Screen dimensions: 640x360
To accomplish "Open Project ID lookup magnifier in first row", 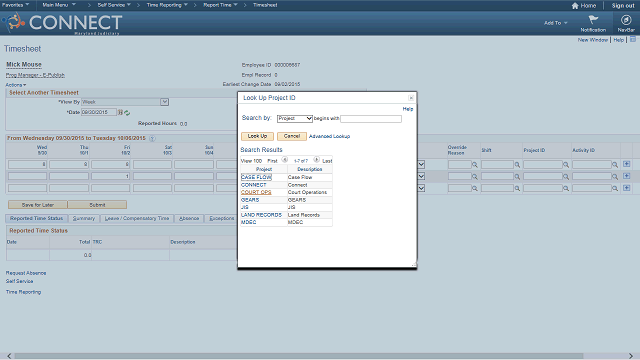I will click(566, 165).
